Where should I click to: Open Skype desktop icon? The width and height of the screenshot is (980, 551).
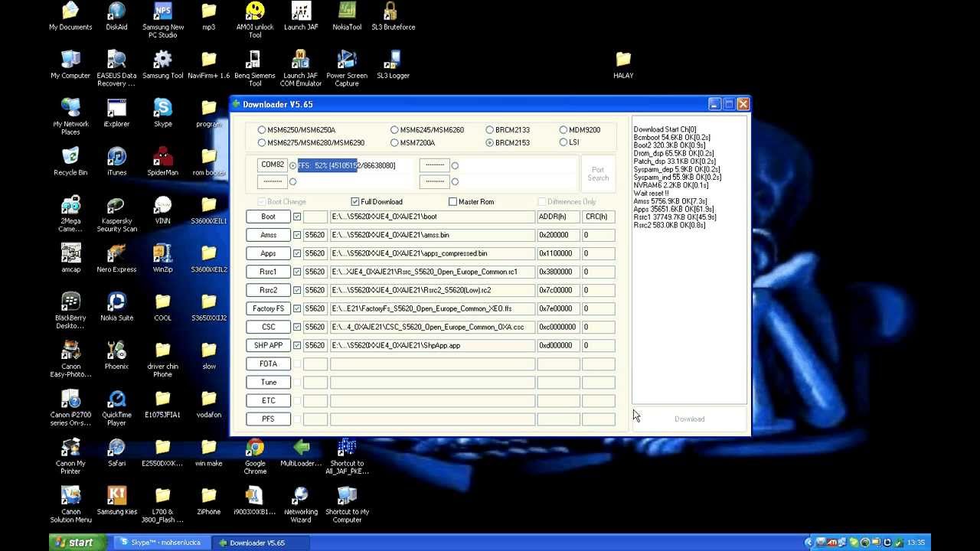[162, 113]
